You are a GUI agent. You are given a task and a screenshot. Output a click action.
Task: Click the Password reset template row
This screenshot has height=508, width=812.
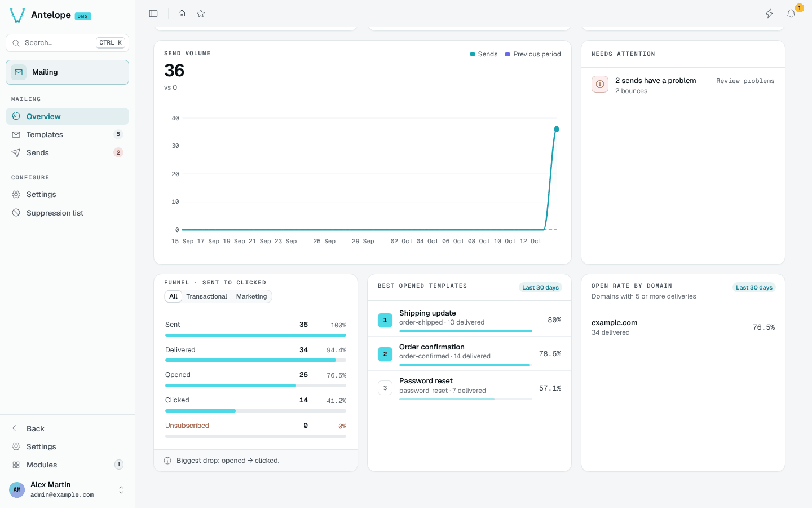pyautogui.click(x=469, y=388)
